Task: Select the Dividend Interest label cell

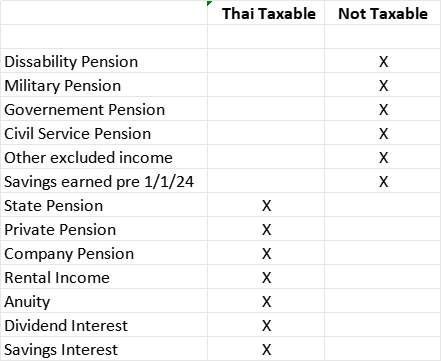Action: 104,325
